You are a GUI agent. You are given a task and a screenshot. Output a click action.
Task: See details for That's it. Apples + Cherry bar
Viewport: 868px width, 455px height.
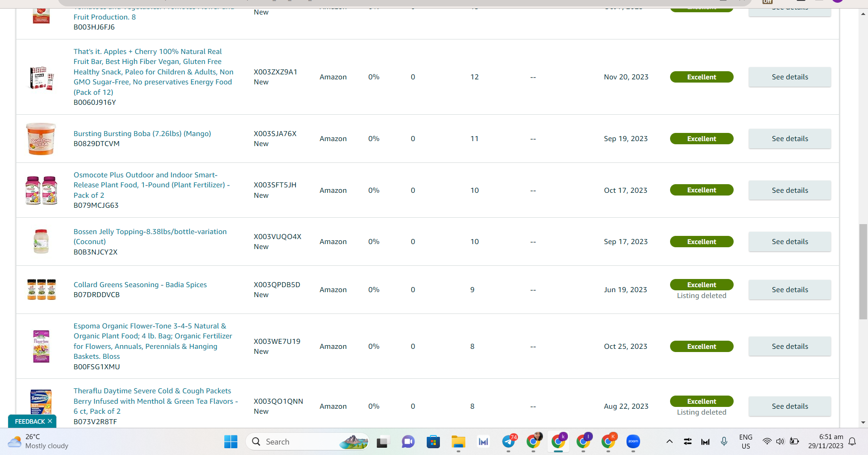[x=790, y=77]
